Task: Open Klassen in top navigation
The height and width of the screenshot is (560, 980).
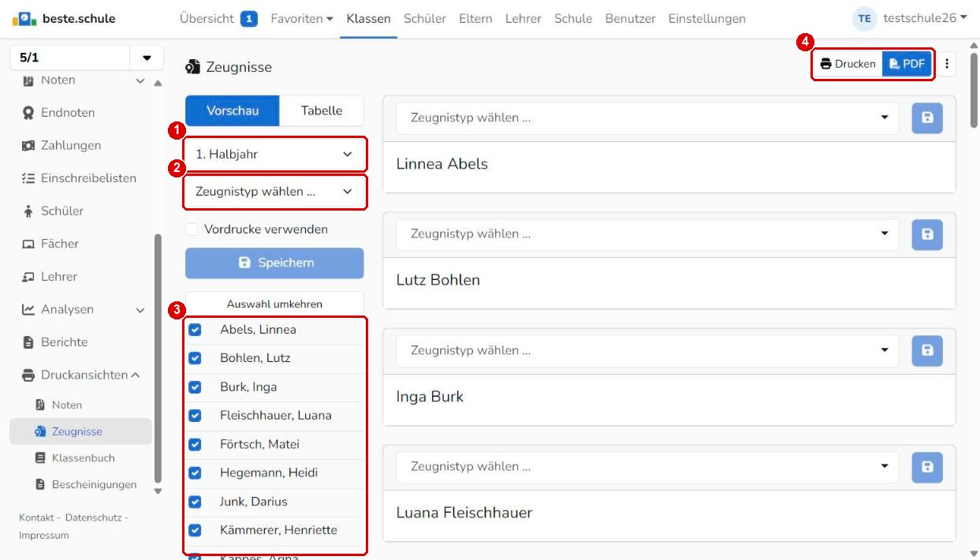Action: click(368, 18)
